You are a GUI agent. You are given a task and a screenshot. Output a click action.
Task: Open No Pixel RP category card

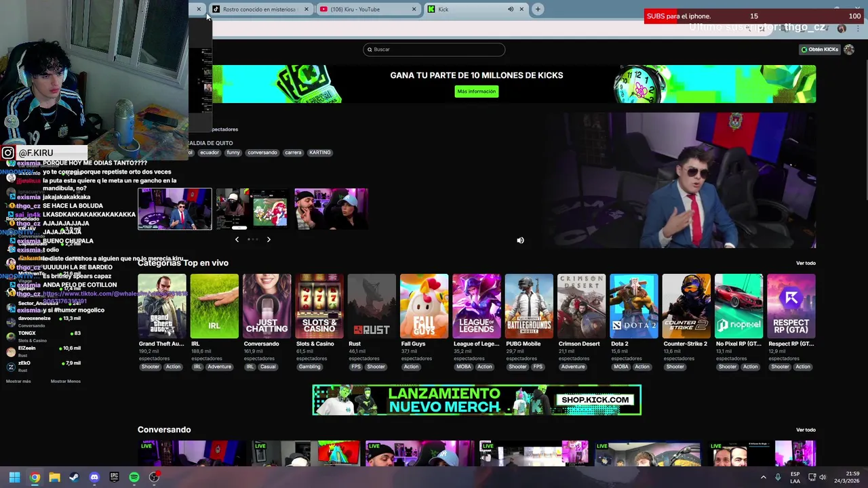tap(739, 307)
